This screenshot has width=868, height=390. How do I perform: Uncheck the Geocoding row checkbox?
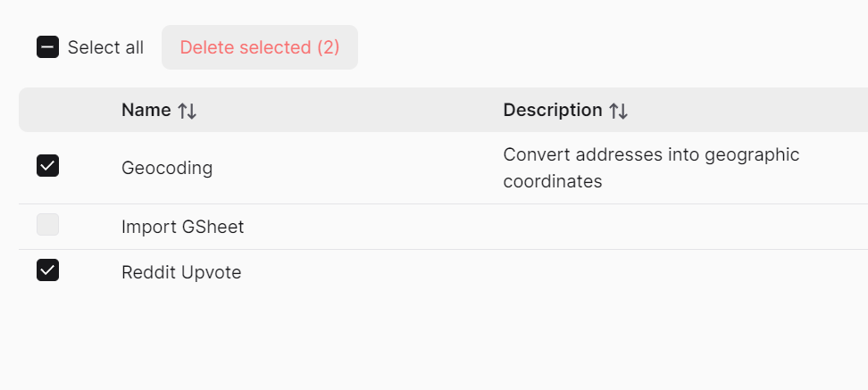pyautogui.click(x=48, y=166)
